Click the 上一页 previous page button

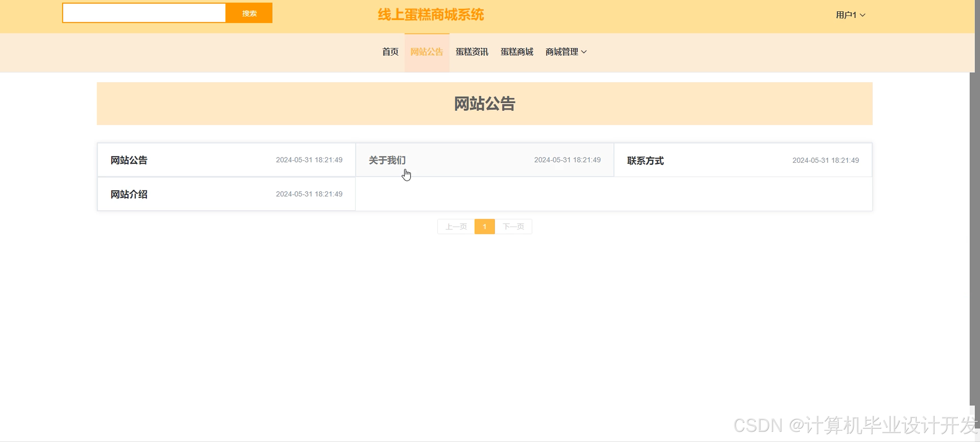coord(456,226)
